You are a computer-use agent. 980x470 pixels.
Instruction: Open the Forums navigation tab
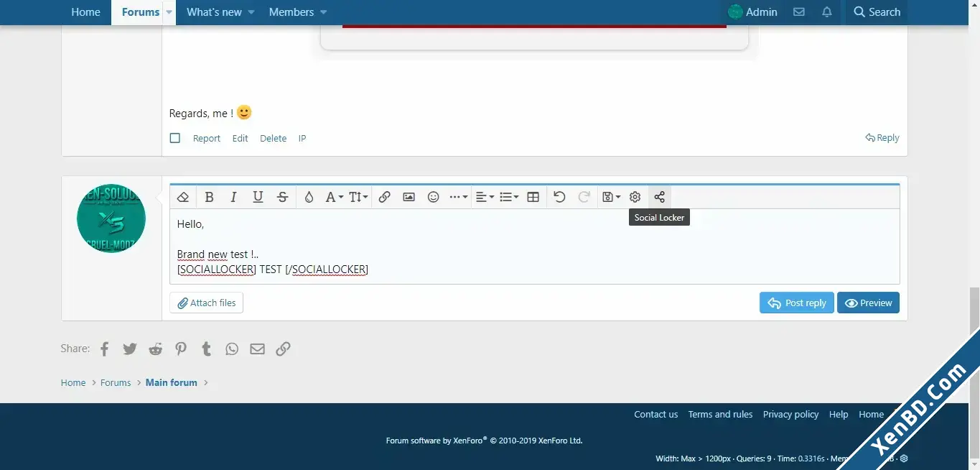(x=140, y=12)
